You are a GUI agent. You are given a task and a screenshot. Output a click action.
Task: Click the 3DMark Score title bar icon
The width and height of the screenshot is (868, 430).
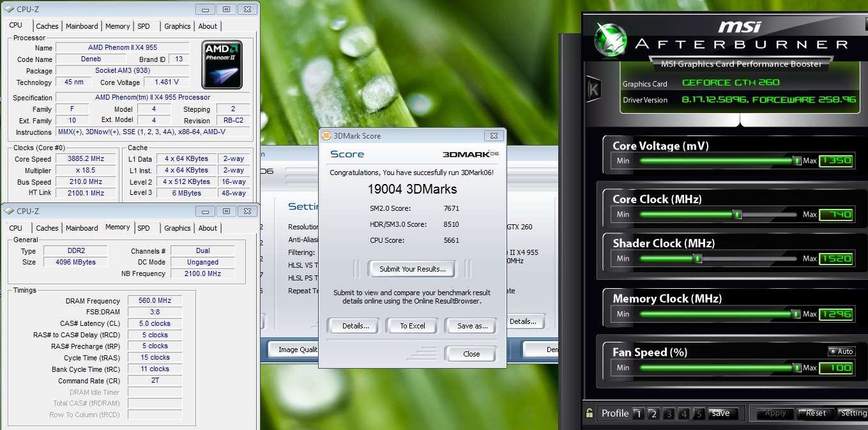click(x=326, y=135)
